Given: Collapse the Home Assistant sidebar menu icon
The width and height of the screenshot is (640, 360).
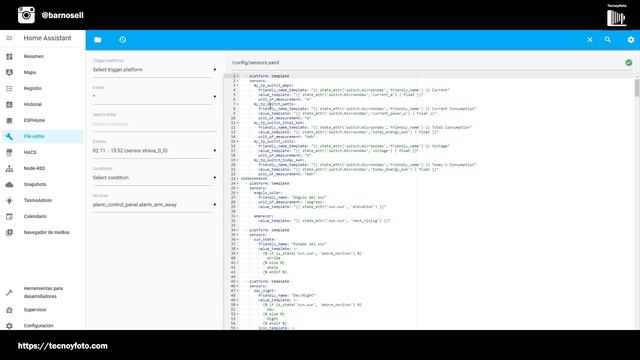Looking at the screenshot, I should [x=9, y=38].
